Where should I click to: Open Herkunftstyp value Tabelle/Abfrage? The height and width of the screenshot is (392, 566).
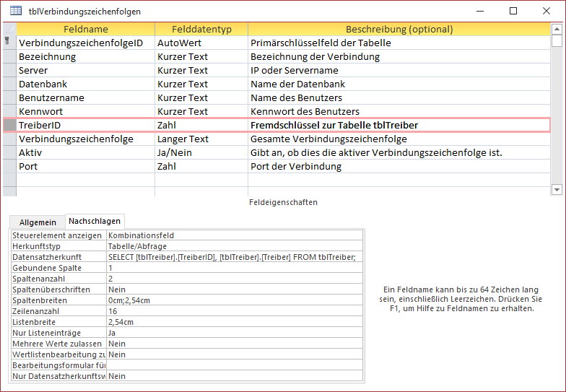[x=235, y=246]
